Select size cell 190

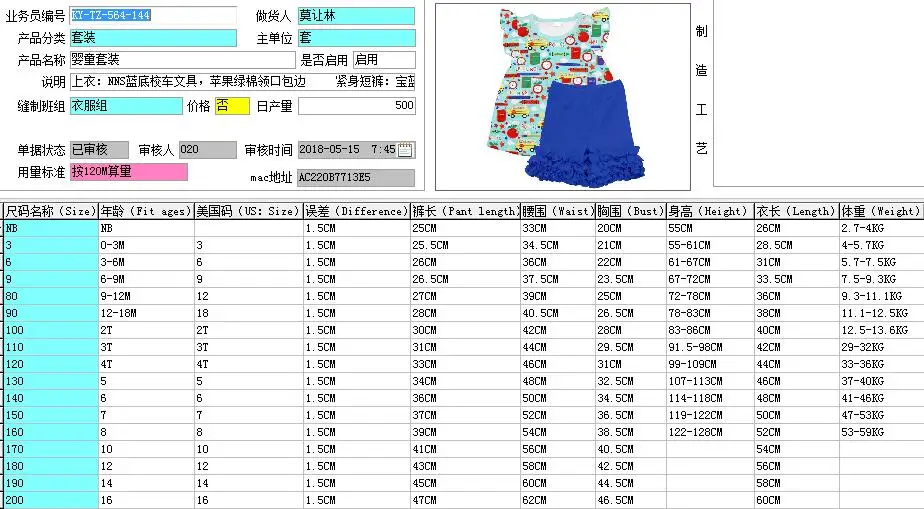coord(51,484)
